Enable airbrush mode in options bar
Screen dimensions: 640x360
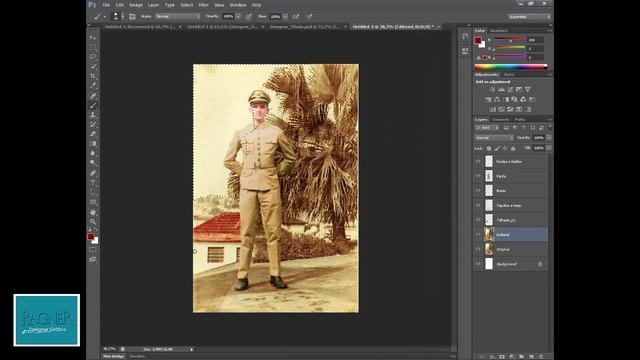[x=296, y=16]
